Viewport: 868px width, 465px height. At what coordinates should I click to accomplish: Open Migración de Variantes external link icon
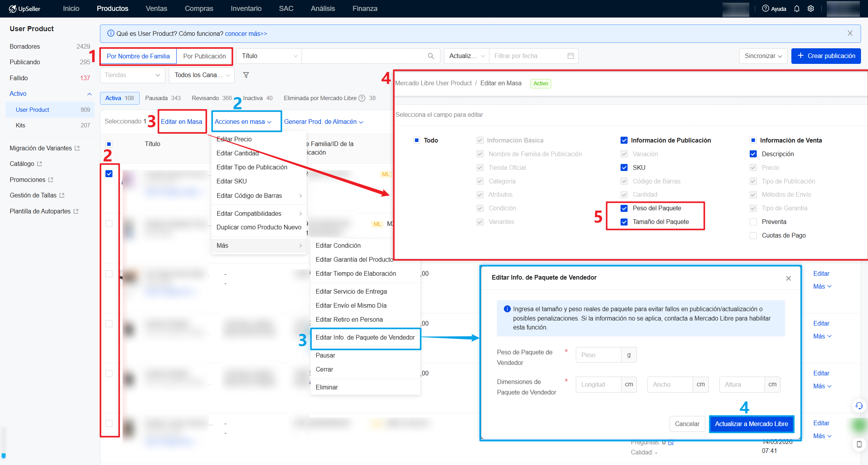pyautogui.click(x=77, y=148)
